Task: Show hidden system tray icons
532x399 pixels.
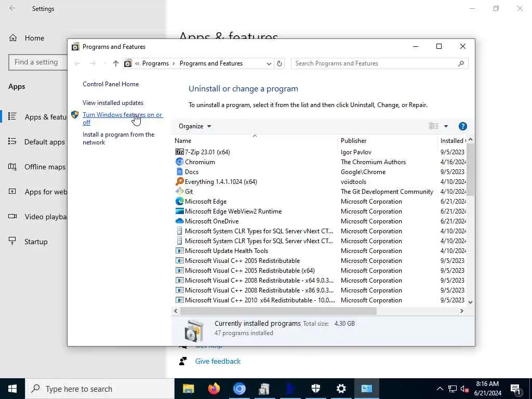Action: point(440,389)
